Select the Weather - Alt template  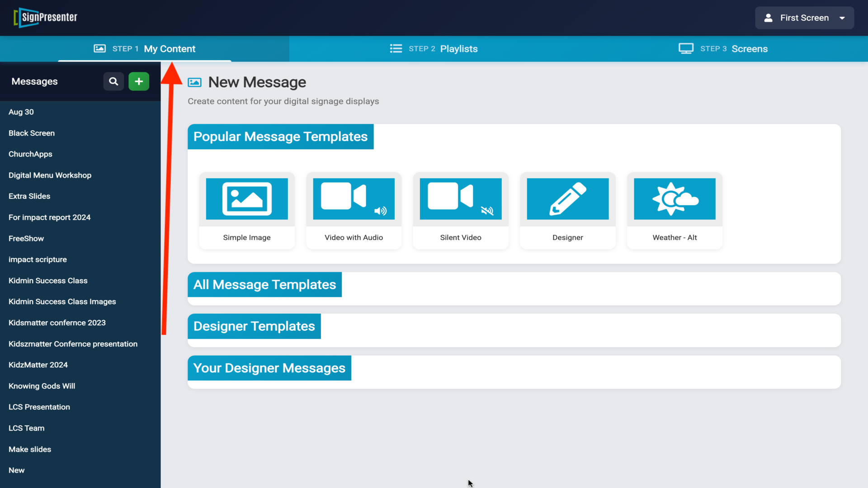point(675,199)
